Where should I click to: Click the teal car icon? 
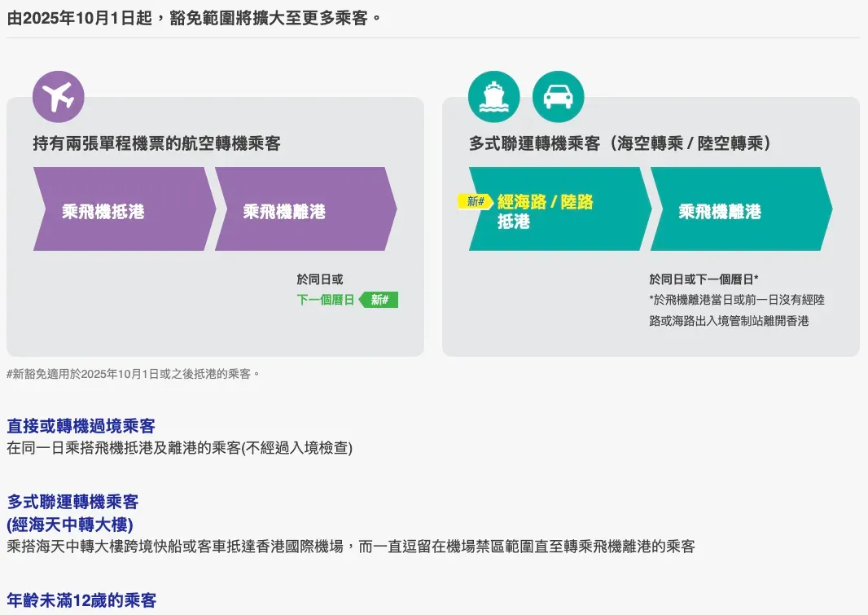(558, 97)
